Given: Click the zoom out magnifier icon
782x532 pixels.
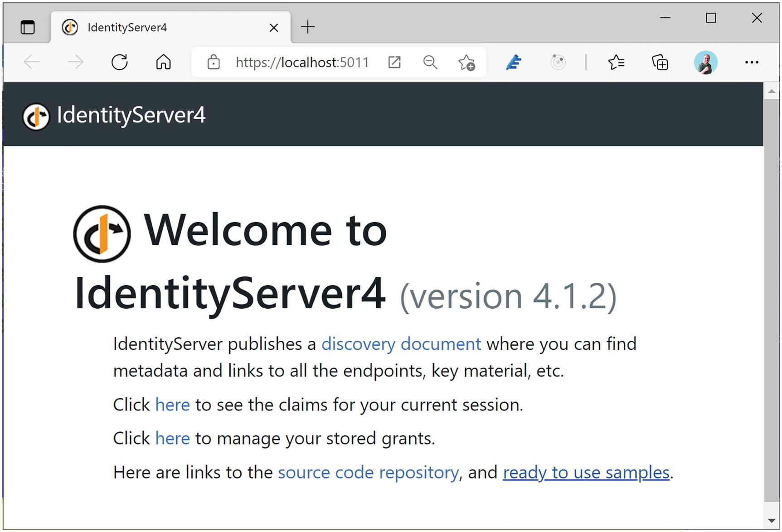Looking at the screenshot, I should click(430, 62).
